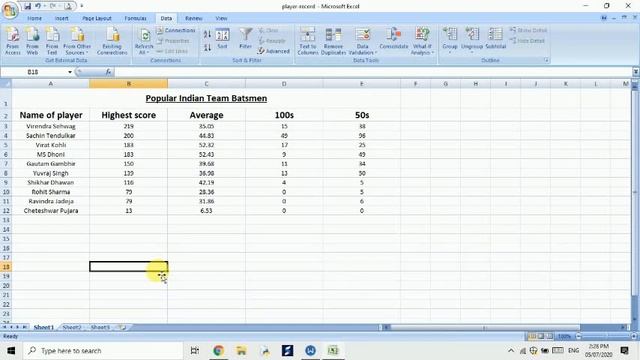Open the Connections command in the ribbon

tap(176, 31)
